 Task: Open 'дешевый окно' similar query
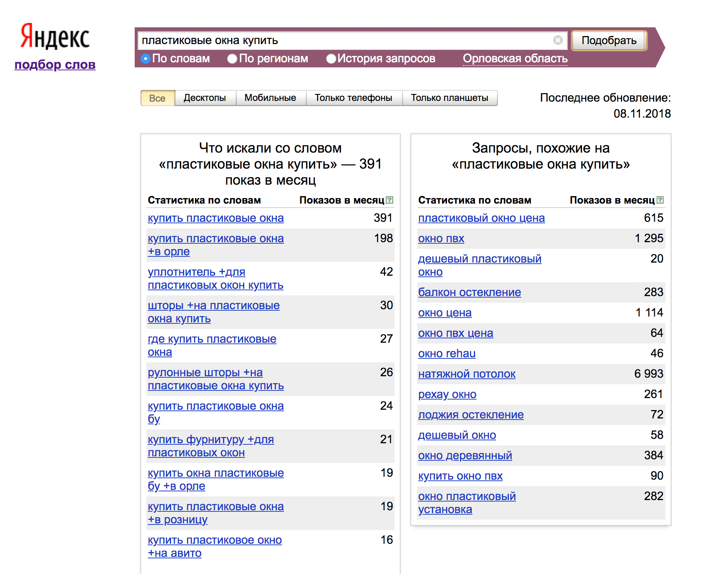click(x=457, y=435)
